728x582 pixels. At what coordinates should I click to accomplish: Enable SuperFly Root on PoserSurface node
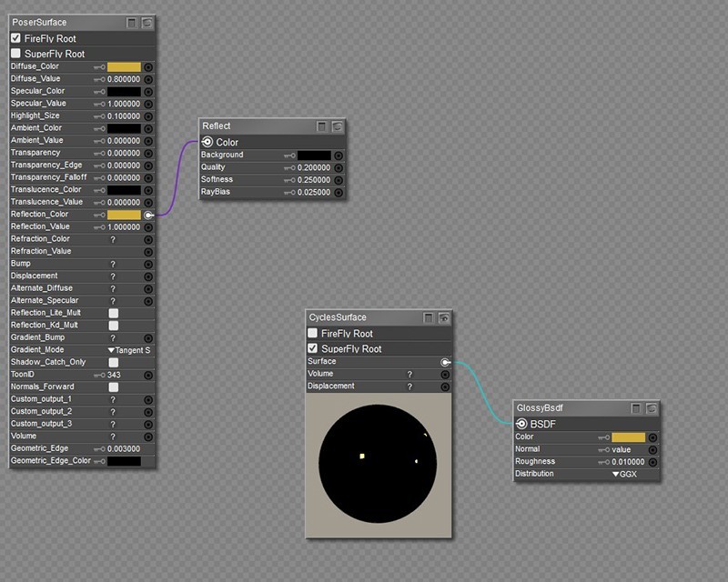[15, 54]
